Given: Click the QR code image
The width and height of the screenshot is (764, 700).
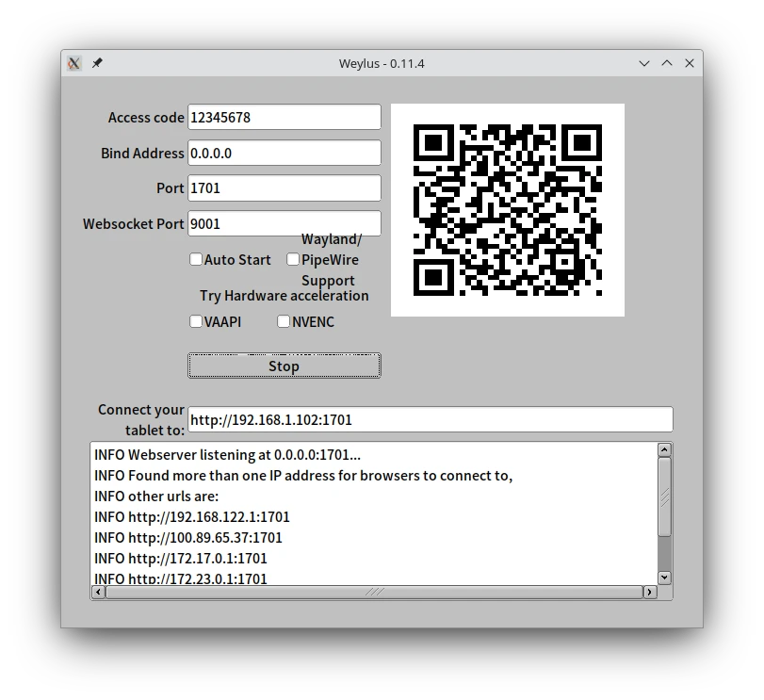Looking at the screenshot, I should (507, 210).
